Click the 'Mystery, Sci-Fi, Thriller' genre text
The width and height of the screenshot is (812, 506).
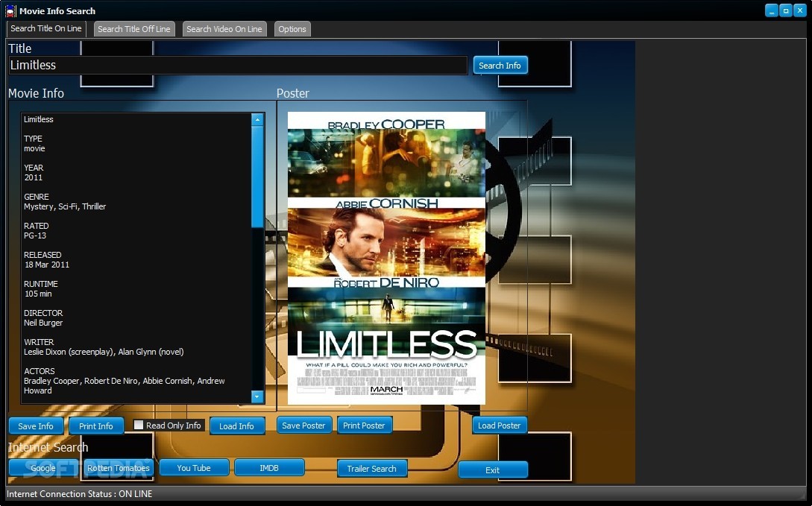coord(65,206)
